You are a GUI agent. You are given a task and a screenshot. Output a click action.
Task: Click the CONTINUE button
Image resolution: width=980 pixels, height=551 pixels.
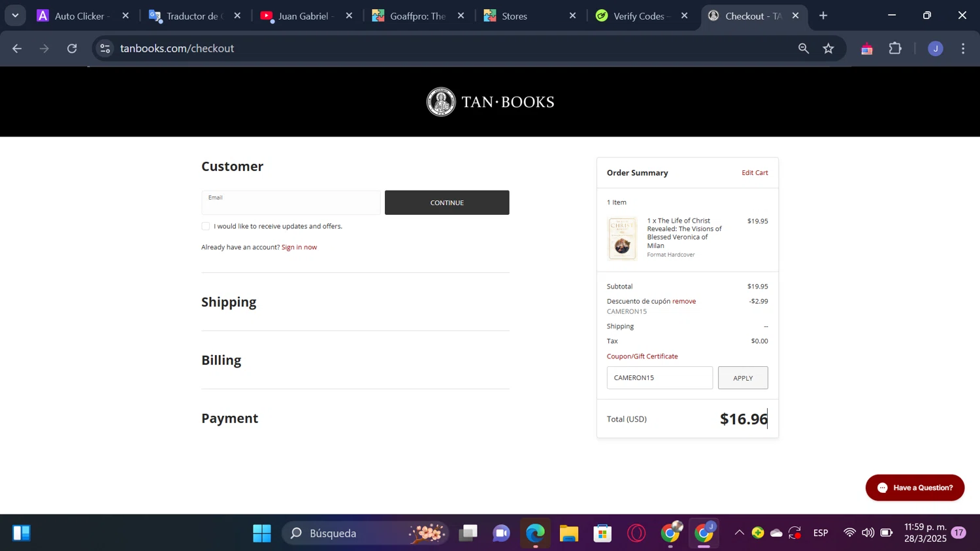click(x=447, y=202)
